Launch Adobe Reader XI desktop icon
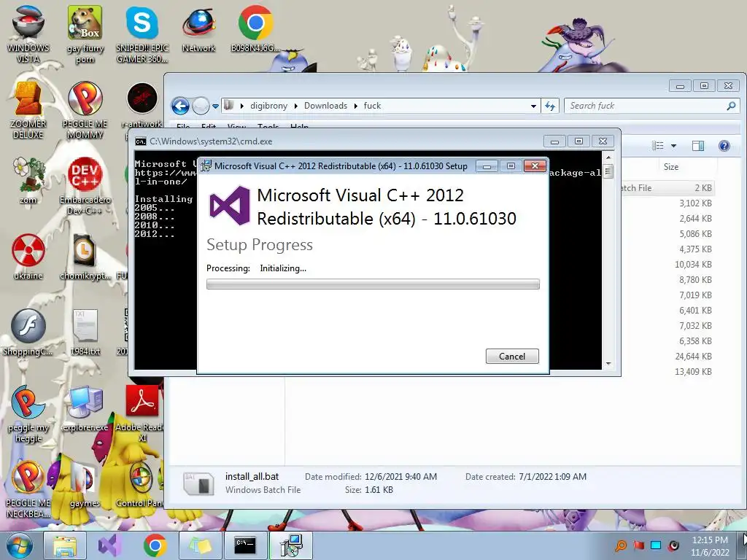Image resolution: width=747 pixels, height=560 pixels. [x=142, y=413]
